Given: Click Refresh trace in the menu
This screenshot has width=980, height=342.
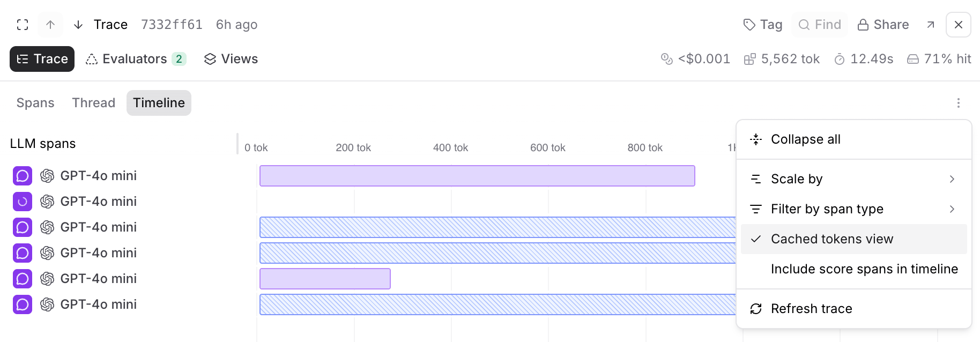Looking at the screenshot, I should pos(854,309).
